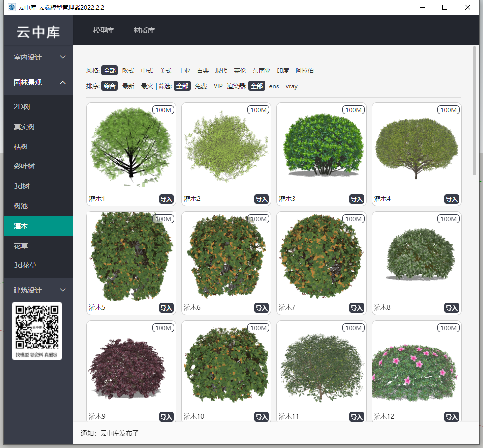Screen dimensions: 483x448
Task: Click the 100M size badge on 灌木4
Action: 448,110
